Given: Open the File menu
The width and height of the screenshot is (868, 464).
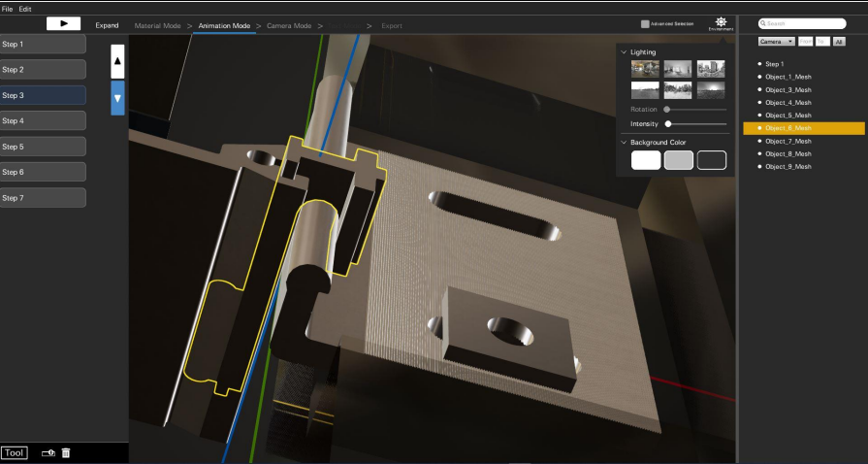Looking at the screenshot, I should click(x=7, y=9).
